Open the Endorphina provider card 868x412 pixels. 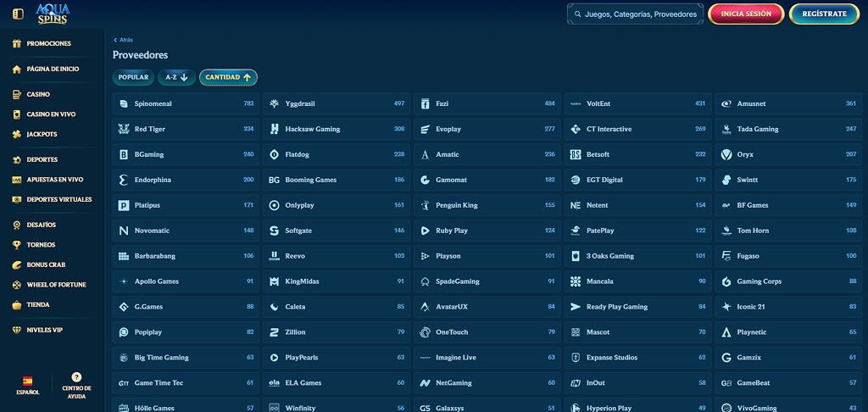(x=186, y=181)
